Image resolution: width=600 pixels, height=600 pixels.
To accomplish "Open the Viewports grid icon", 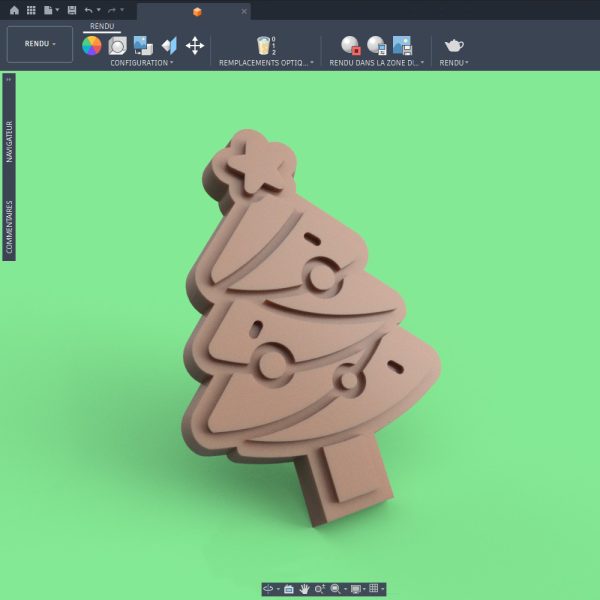I will [x=373, y=589].
